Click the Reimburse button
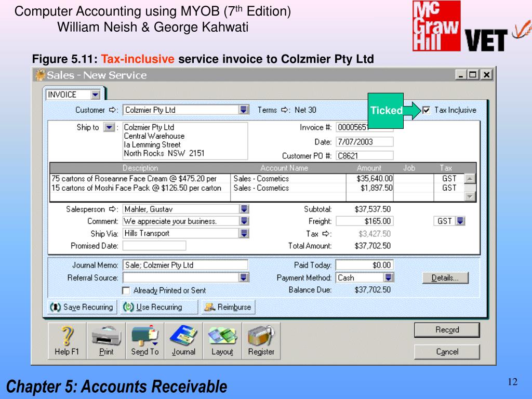This screenshot has height=399, width=532. click(228, 307)
